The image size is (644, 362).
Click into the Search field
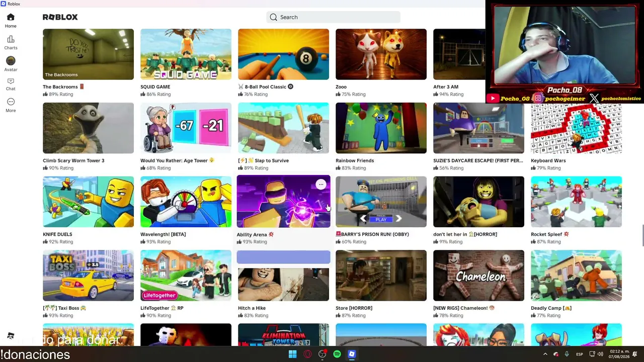click(x=333, y=17)
